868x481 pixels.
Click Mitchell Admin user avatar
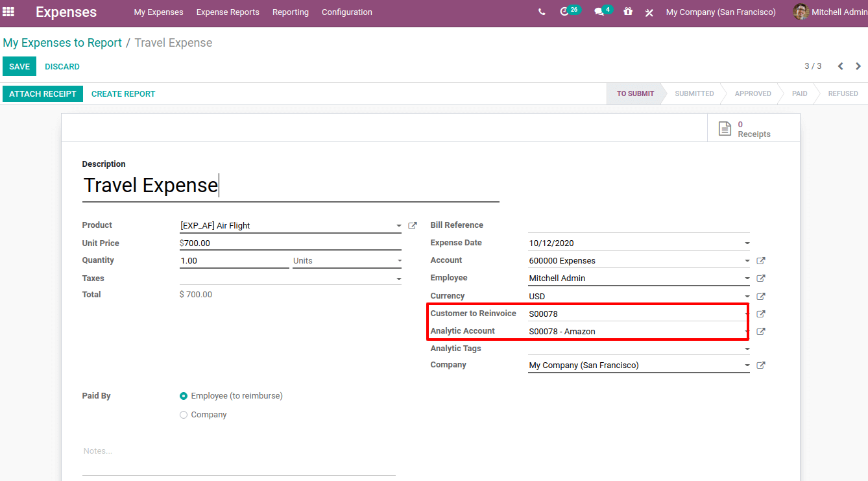pyautogui.click(x=801, y=12)
